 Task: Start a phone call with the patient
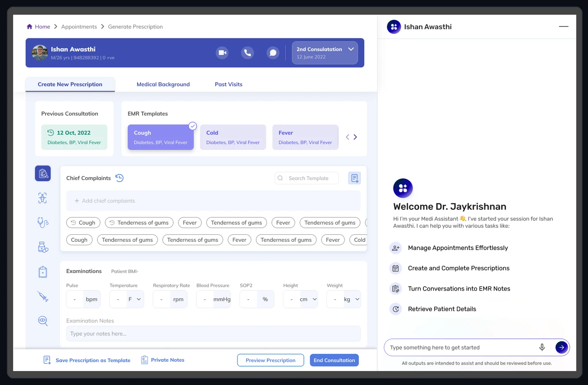click(247, 53)
